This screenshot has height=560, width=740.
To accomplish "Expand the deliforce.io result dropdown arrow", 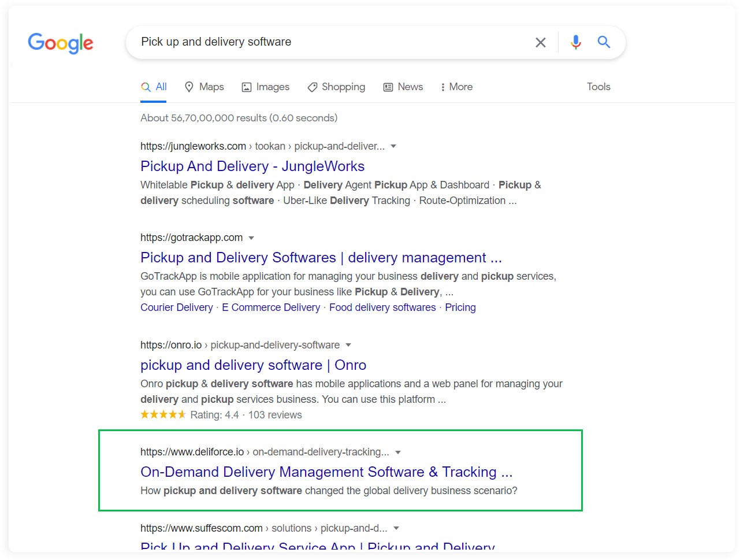I will 398,452.
